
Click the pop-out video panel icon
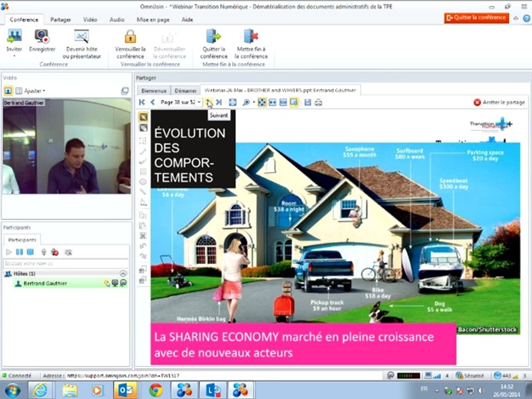[x=125, y=90]
